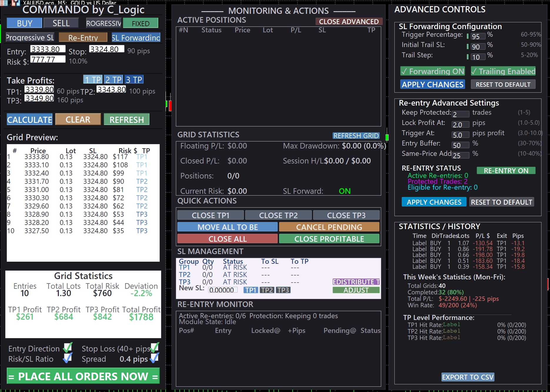Click the Entry Direction checkmark
This screenshot has height=392, width=550.
point(68,348)
